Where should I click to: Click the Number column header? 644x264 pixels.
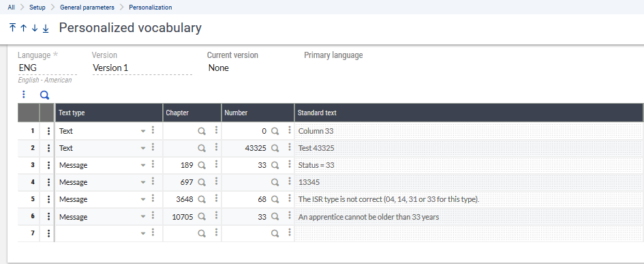coord(258,113)
